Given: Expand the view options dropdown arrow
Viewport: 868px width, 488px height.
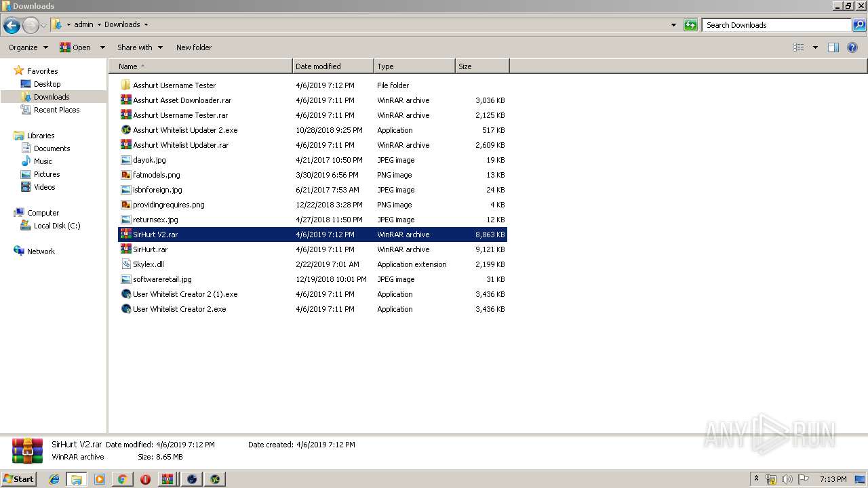Looking at the screenshot, I should 815,47.
